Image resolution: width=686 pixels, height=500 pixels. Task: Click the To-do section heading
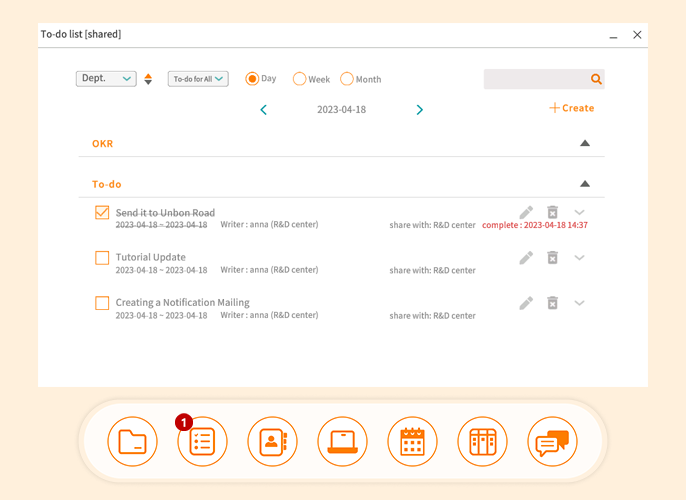(x=107, y=184)
